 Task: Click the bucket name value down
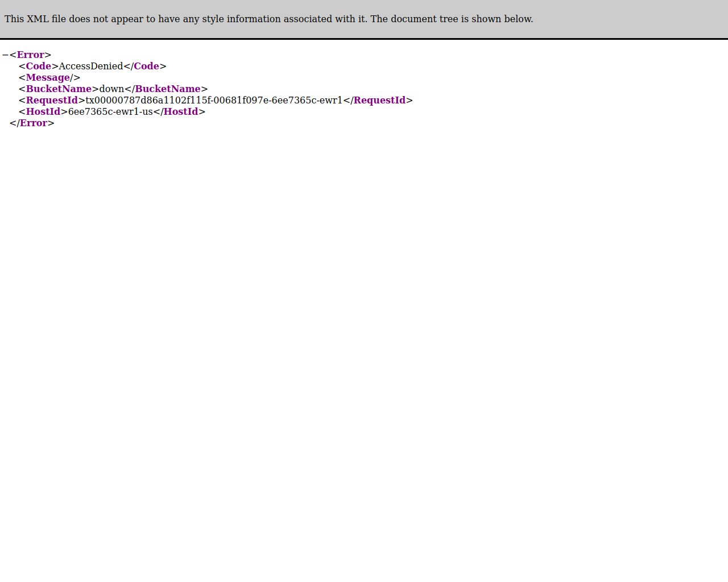coord(112,89)
